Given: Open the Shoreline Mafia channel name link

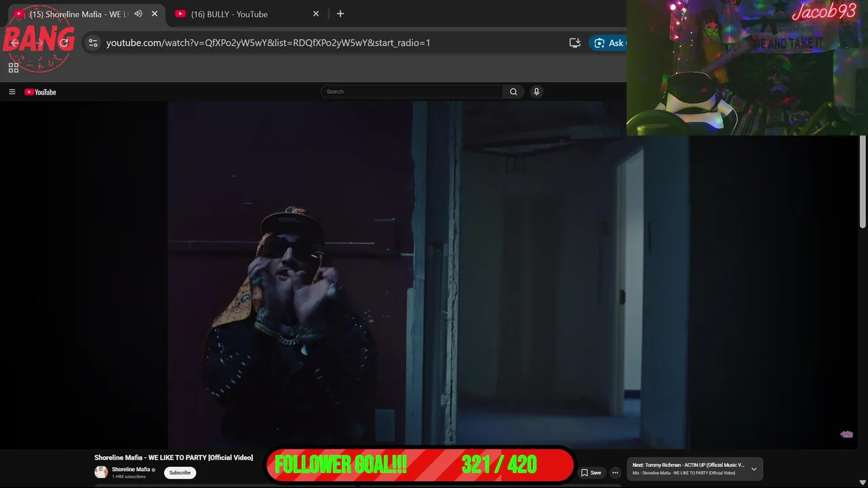Looking at the screenshot, I should 131,469.
